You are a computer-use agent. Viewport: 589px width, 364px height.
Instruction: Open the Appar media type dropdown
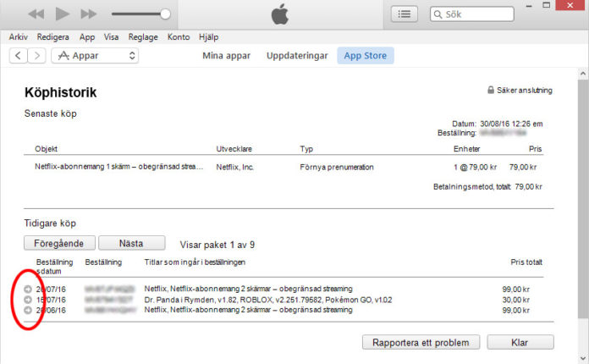[x=95, y=56]
